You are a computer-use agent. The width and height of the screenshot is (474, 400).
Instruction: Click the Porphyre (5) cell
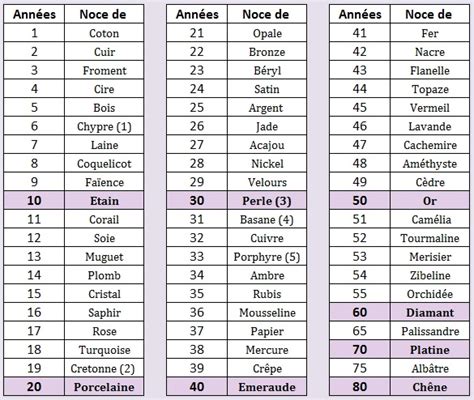coord(267,257)
